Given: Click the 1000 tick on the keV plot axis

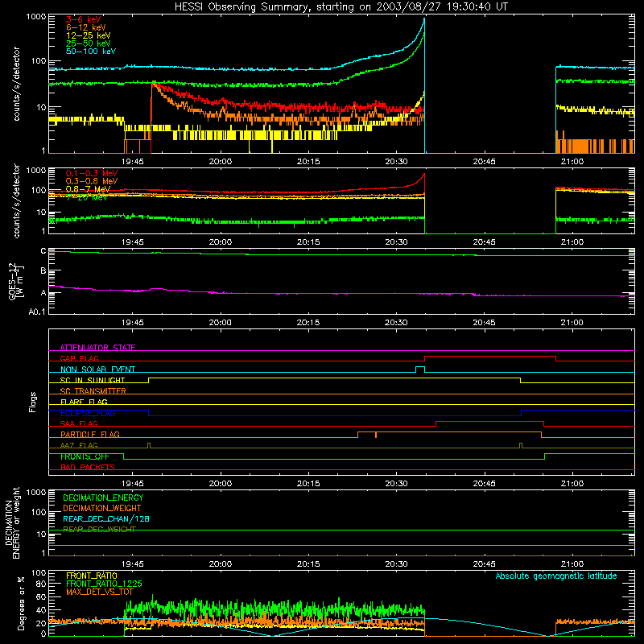Looking at the screenshot, I should click(x=36, y=17).
